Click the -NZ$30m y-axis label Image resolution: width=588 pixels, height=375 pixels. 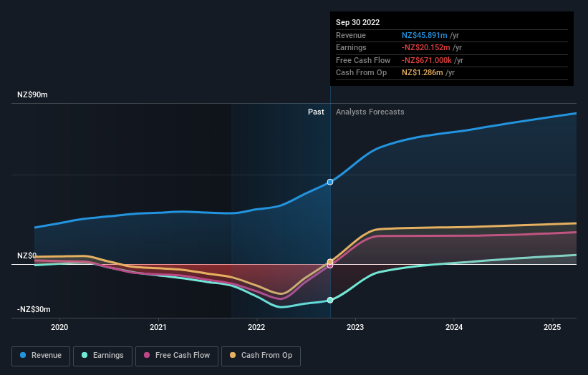point(34,309)
